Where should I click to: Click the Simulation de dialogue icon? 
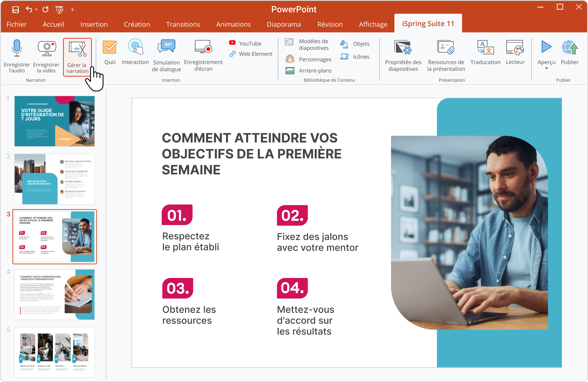(x=167, y=56)
